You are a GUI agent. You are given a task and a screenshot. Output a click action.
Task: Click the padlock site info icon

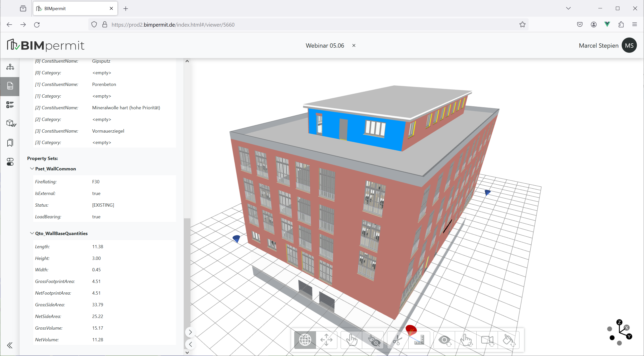[x=105, y=25]
